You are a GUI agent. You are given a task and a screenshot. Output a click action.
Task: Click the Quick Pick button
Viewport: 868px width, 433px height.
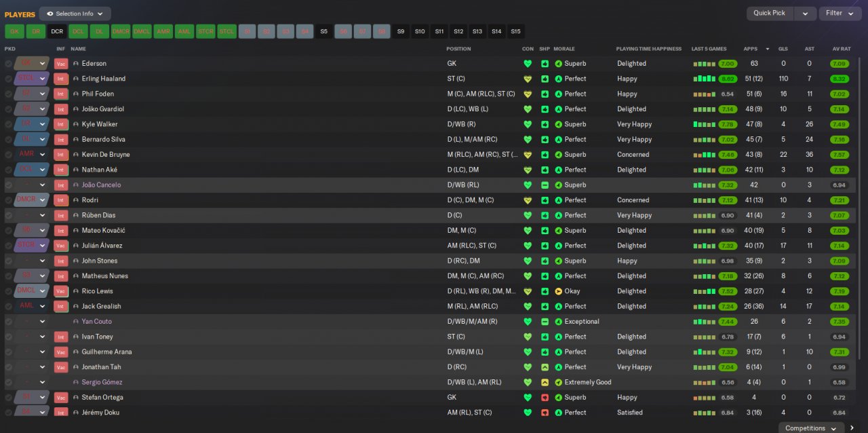[770, 13]
